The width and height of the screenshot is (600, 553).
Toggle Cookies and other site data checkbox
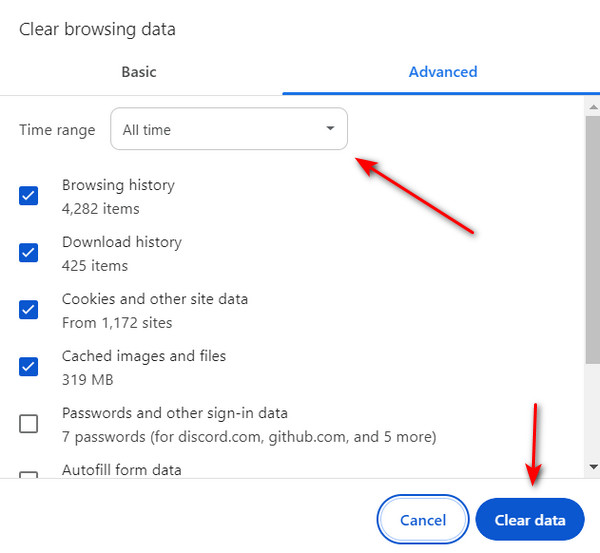pyautogui.click(x=29, y=310)
